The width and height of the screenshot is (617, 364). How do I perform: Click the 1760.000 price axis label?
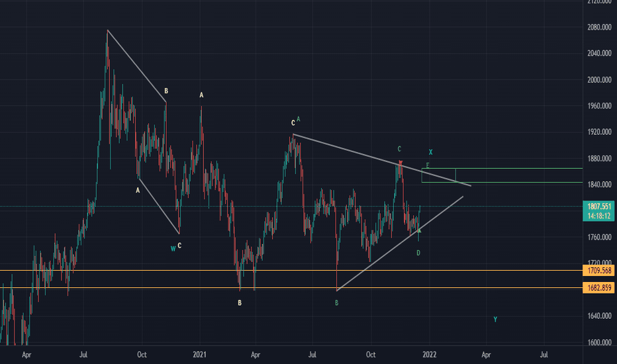[599, 238]
